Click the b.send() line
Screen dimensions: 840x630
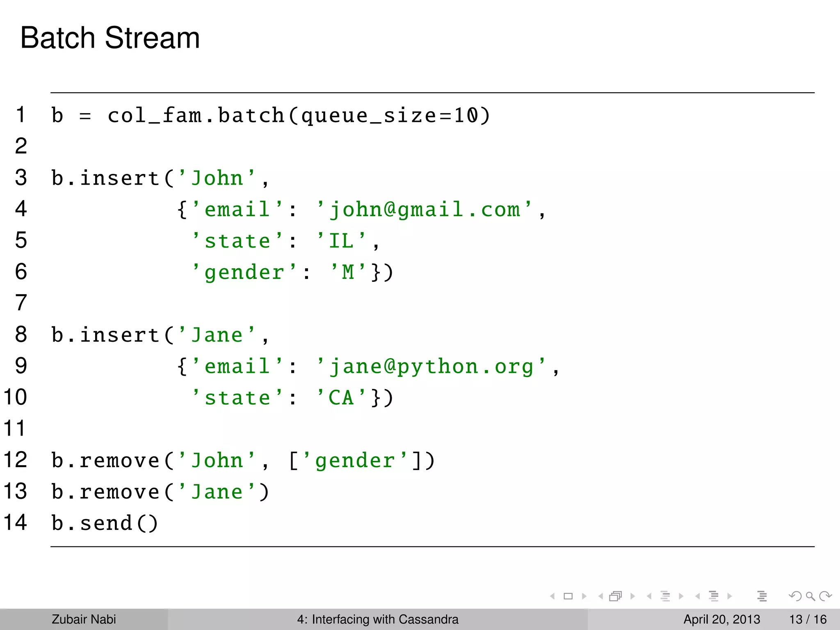point(105,523)
